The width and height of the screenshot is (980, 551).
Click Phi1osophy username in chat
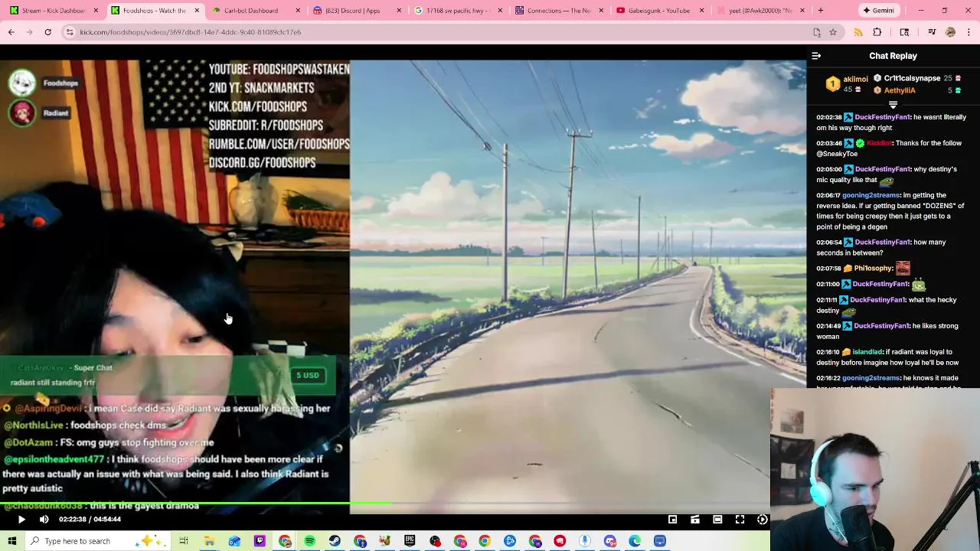pos(874,269)
